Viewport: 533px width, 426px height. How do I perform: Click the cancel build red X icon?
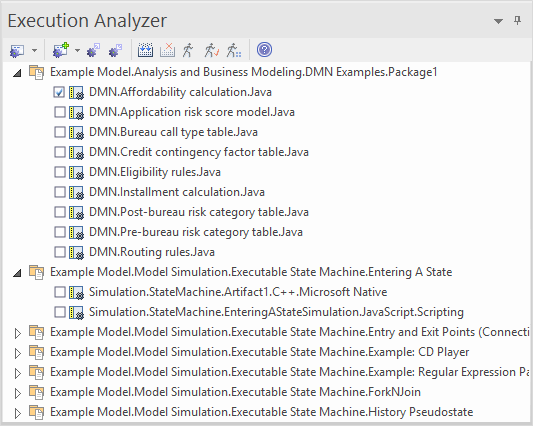167,50
